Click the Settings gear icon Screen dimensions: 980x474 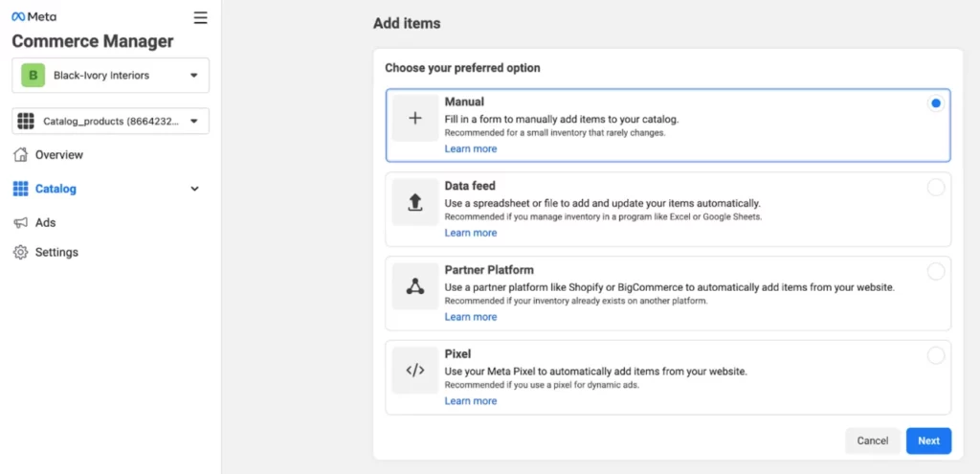[x=21, y=252]
